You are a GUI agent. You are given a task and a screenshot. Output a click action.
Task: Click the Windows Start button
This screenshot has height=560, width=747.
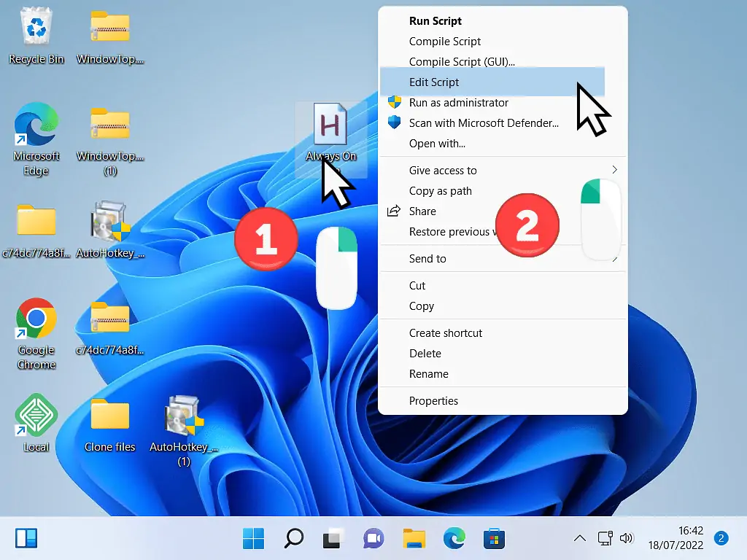tap(254, 539)
